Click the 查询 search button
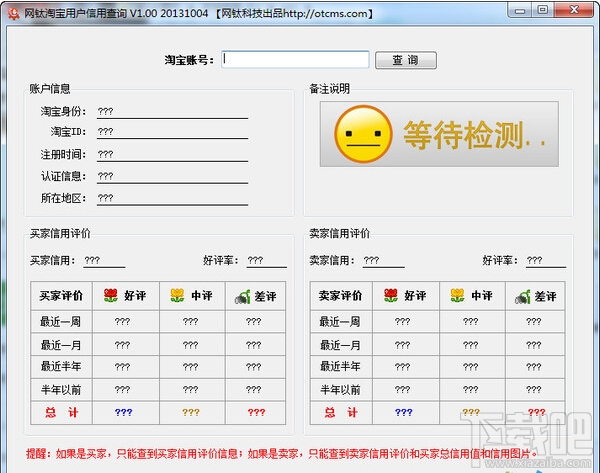The width and height of the screenshot is (600, 473). [x=406, y=60]
